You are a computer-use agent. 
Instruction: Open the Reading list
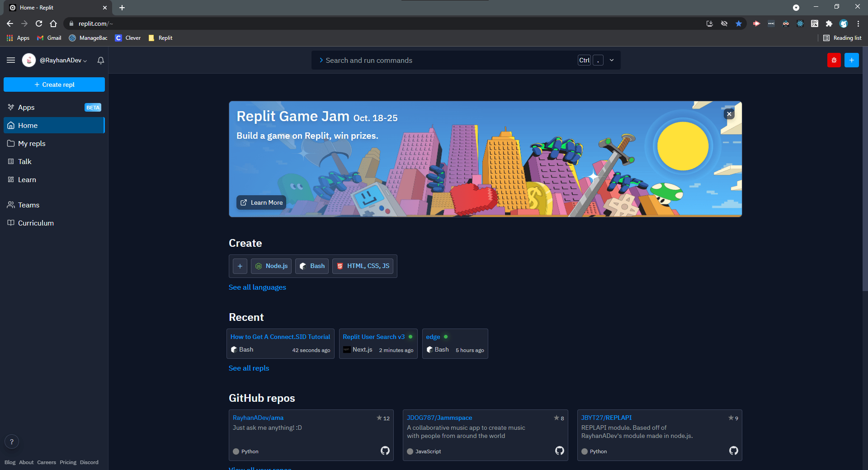tap(842, 38)
